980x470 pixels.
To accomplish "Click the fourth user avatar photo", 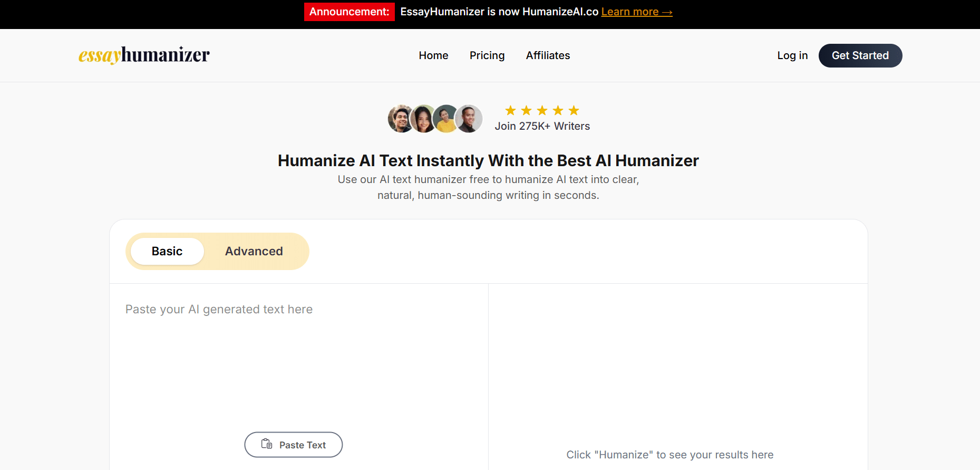I will click(469, 119).
